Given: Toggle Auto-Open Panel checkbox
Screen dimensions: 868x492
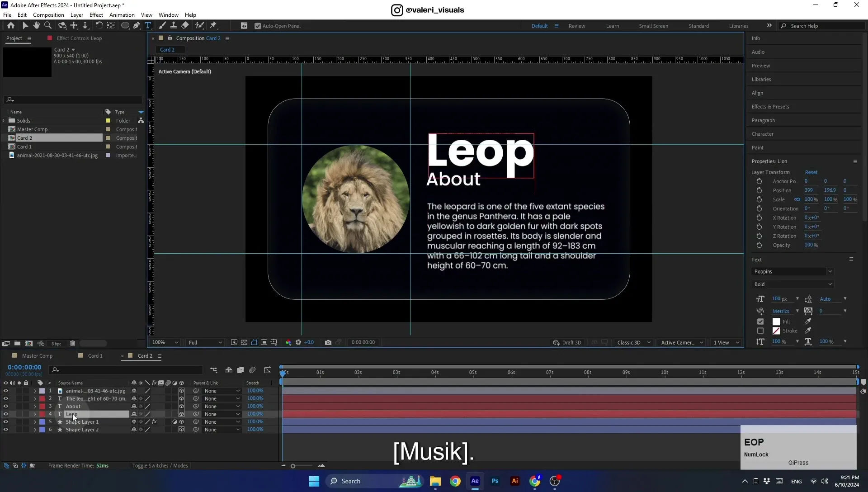Looking at the screenshot, I should tap(258, 26).
